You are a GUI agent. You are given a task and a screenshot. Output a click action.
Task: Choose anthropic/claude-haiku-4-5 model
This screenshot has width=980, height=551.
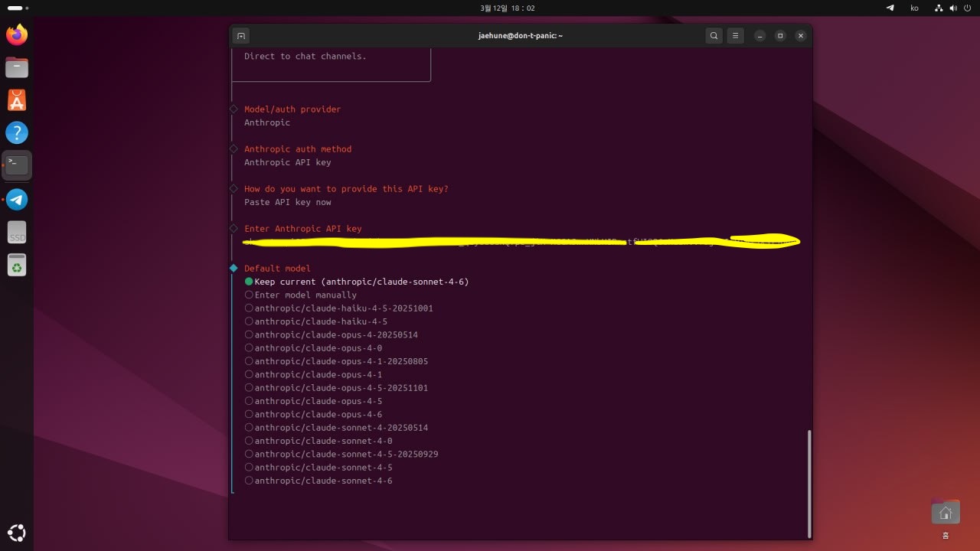(321, 321)
